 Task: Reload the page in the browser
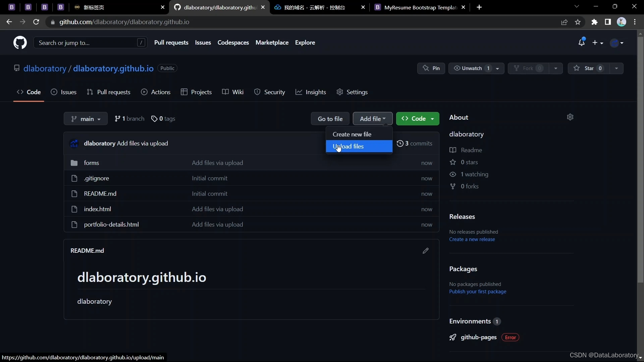coord(36,22)
